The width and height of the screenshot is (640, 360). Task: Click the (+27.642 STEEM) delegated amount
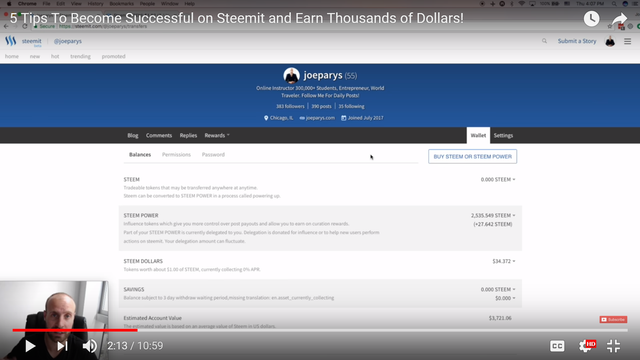coord(493,224)
